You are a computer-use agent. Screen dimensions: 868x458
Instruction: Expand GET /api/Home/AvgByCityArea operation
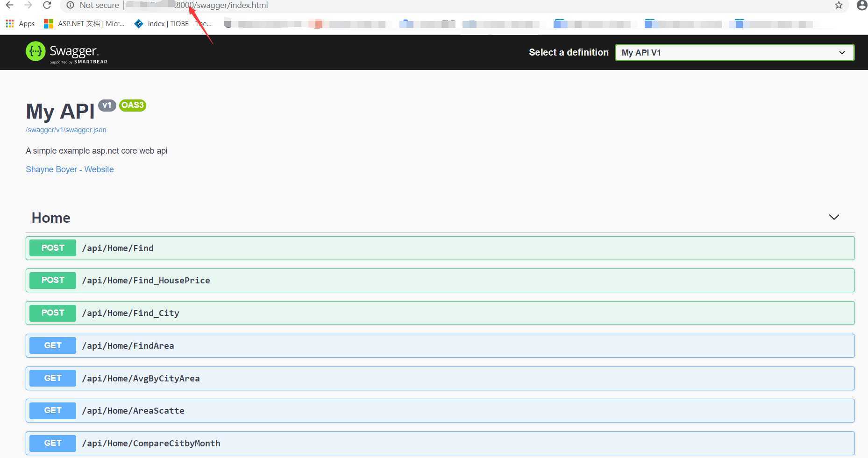pyautogui.click(x=440, y=378)
